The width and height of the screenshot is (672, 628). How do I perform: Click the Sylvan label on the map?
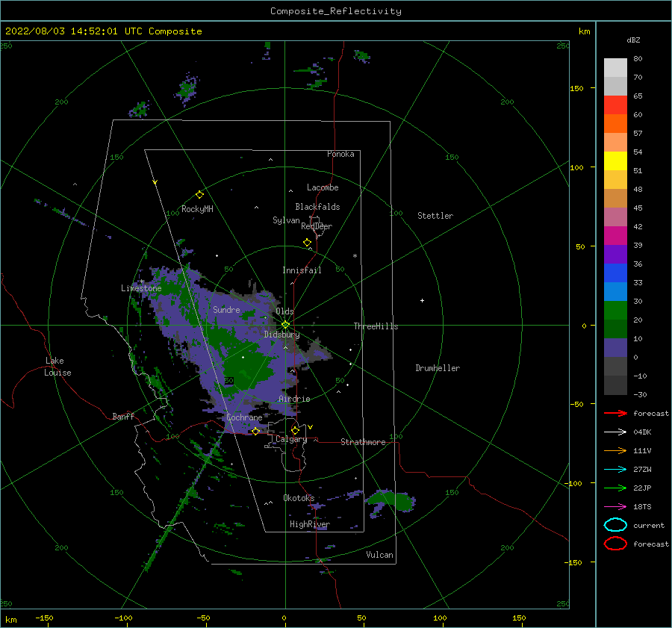(x=286, y=220)
